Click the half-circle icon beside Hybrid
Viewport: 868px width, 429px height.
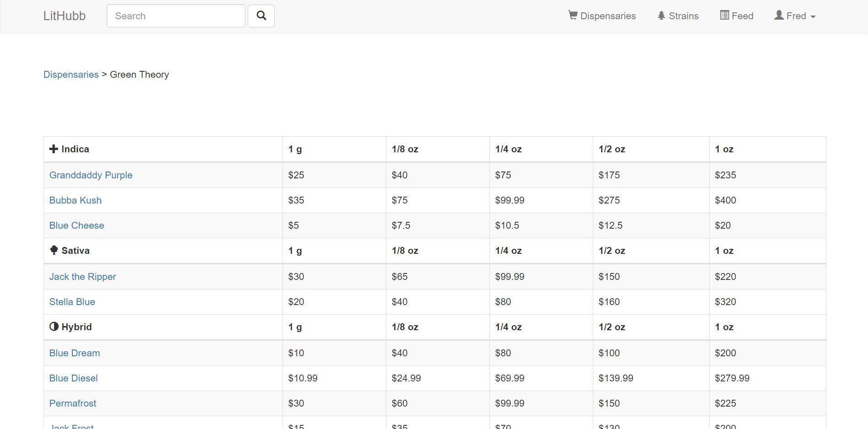pos(54,327)
